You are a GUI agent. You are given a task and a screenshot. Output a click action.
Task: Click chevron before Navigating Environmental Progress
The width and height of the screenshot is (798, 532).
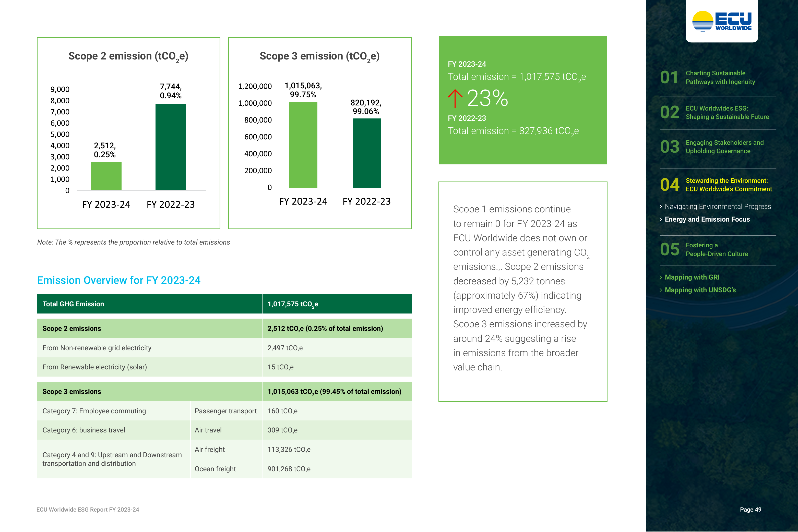[661, 206]
